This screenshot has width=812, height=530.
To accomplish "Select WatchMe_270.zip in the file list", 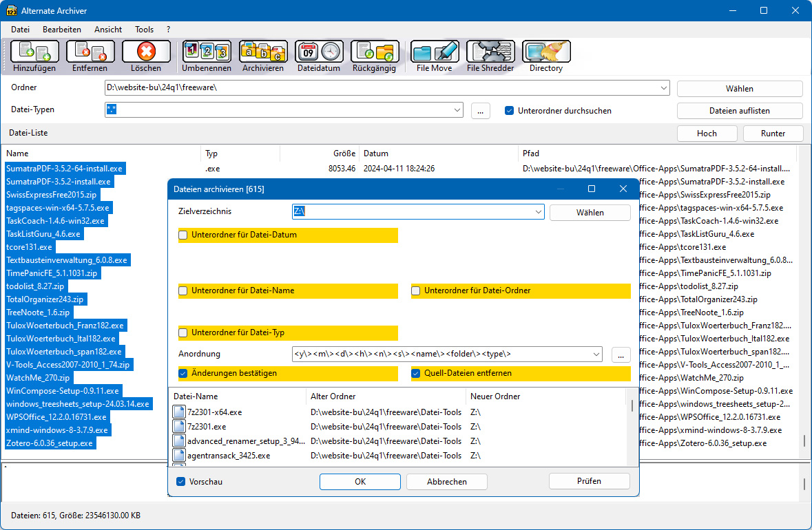I will [x=38, y=378].
